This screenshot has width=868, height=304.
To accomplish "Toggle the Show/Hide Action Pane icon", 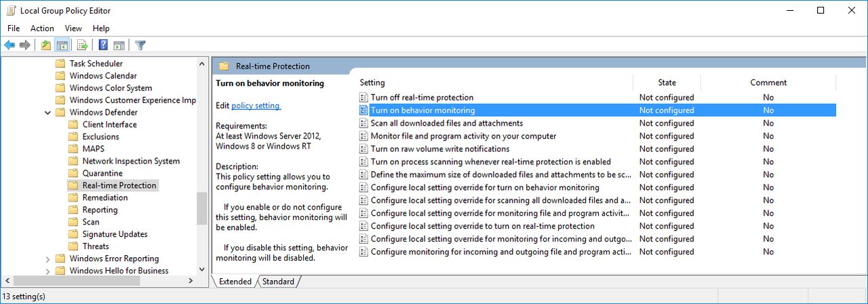I will (119, 45).
